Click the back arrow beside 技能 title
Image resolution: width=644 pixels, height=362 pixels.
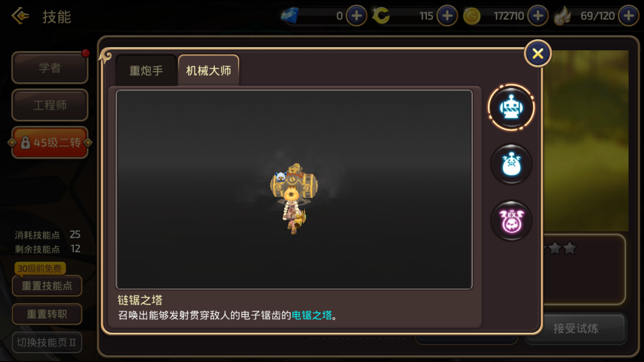pyautogui.click(x=20, y=16)
